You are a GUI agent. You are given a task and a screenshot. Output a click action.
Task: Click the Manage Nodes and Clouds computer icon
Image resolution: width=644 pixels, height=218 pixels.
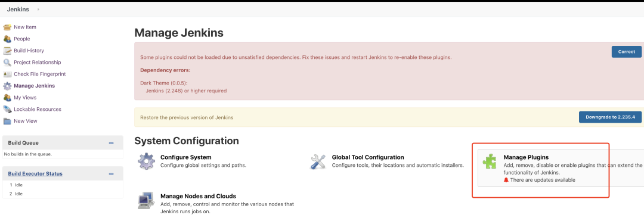[145, 200]
